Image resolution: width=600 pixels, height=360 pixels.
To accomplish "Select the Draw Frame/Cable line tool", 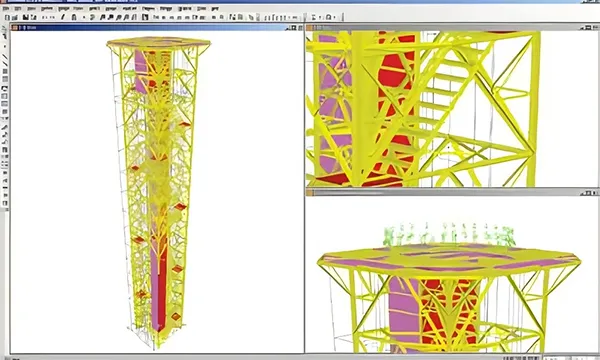I will pyautogui.click(x=5, y=57).
